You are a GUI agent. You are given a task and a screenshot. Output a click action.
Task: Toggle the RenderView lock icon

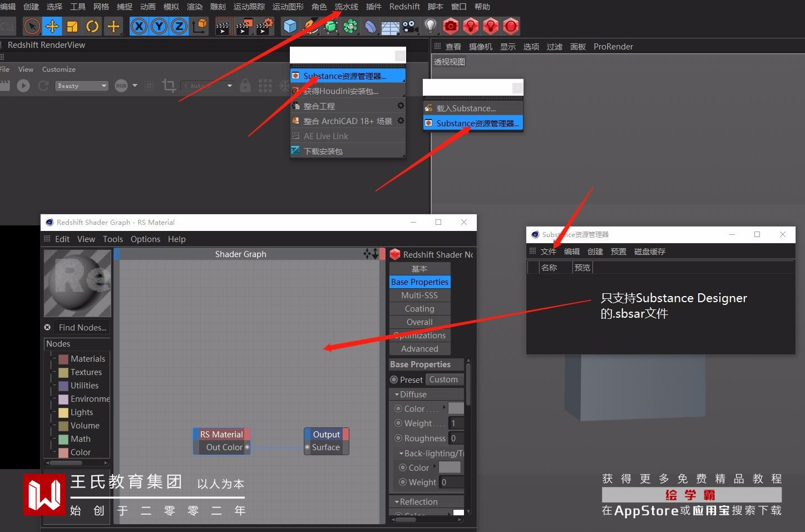tap(245, 86)
